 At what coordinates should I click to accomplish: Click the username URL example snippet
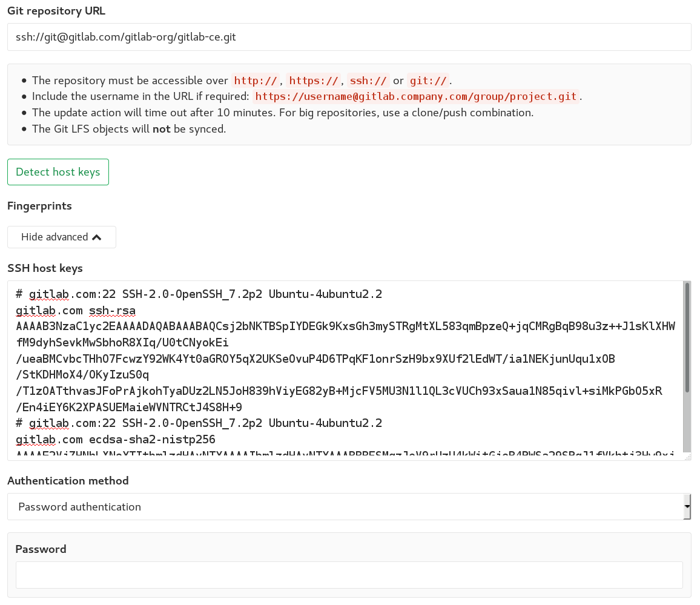click(x=417, y=96)
